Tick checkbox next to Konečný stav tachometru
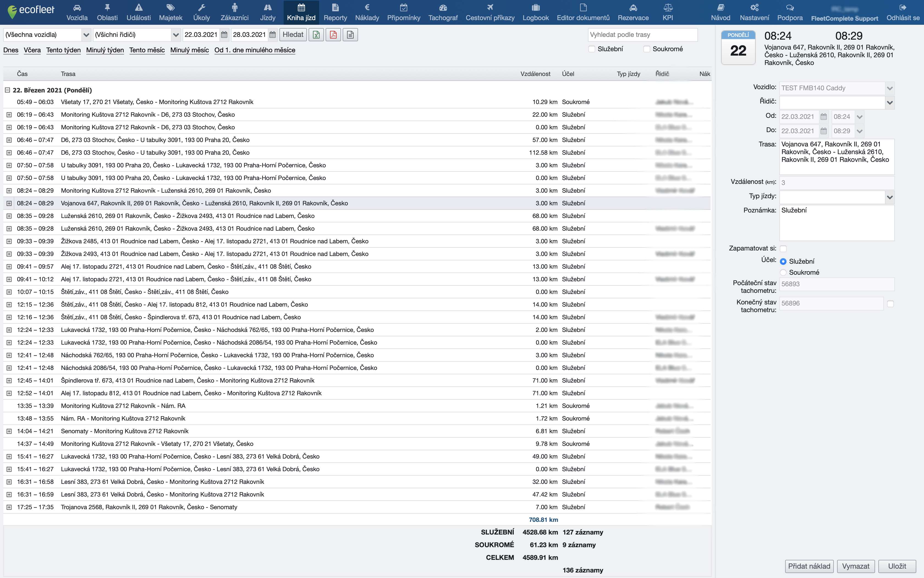 (x=890, y=304)
